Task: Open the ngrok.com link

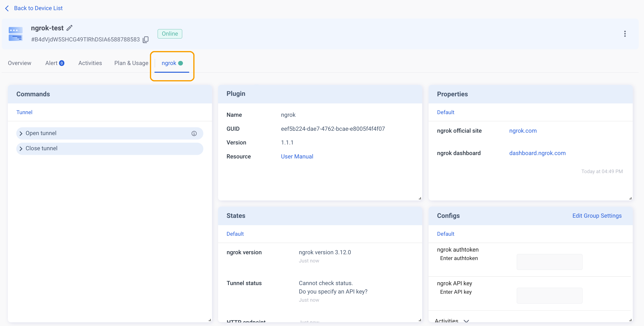Action: [x=523, y=131]
